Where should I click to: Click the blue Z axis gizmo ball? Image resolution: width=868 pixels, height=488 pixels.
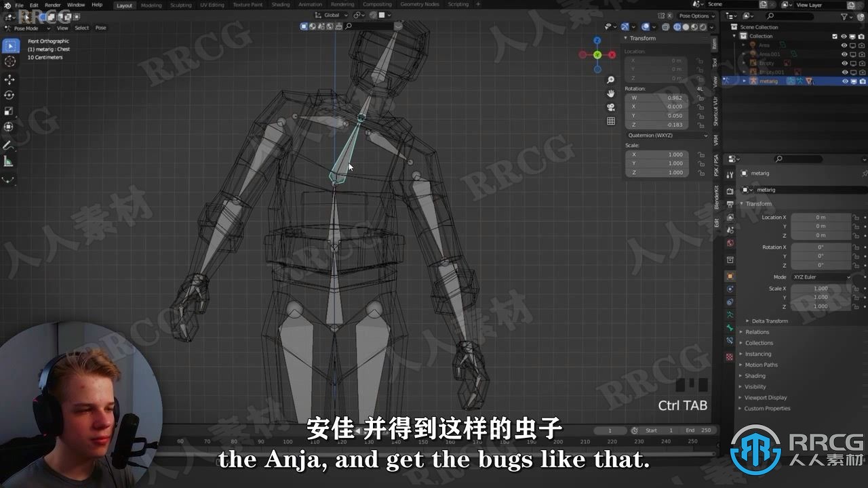[597, 41]
